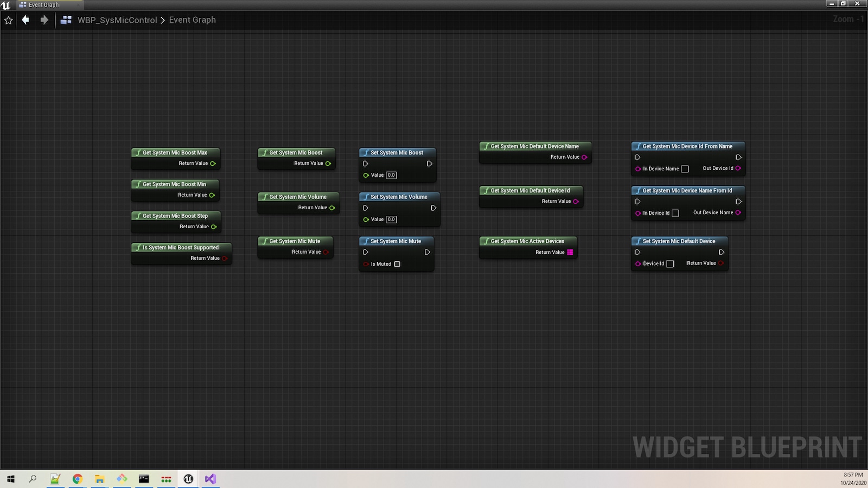Toggle the Is Muted checkbox on Set System Mic Mute
868x488 pixels.
[397, 264]
